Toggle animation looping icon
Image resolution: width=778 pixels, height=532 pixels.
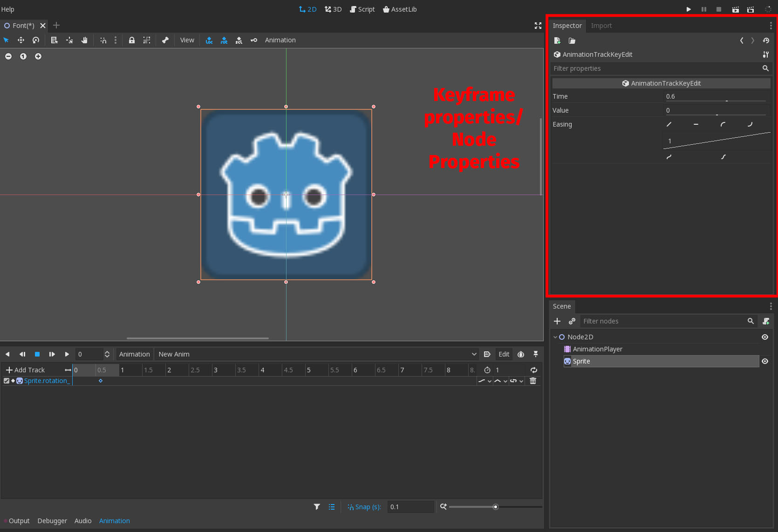pyautogui.click(x=534, y=370)
